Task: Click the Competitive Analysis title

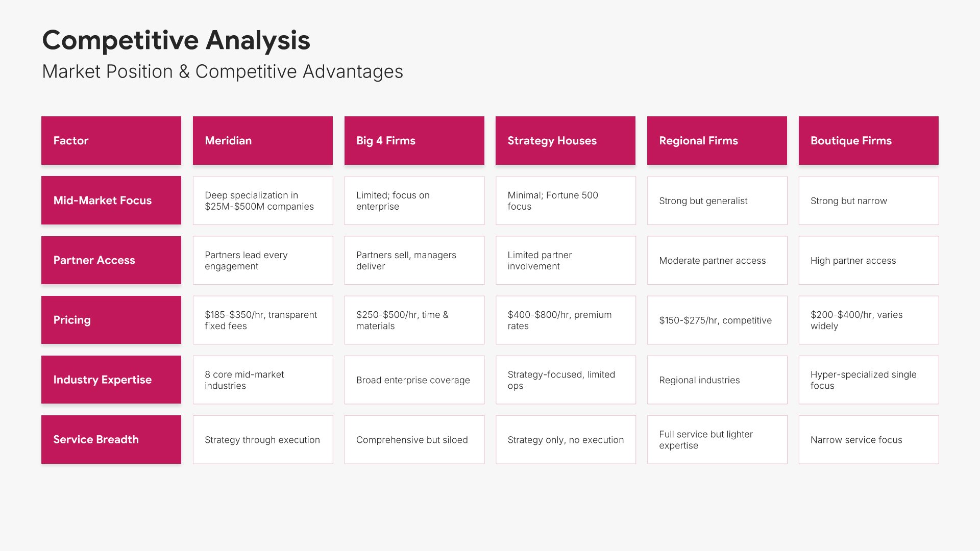Action: 176,40
